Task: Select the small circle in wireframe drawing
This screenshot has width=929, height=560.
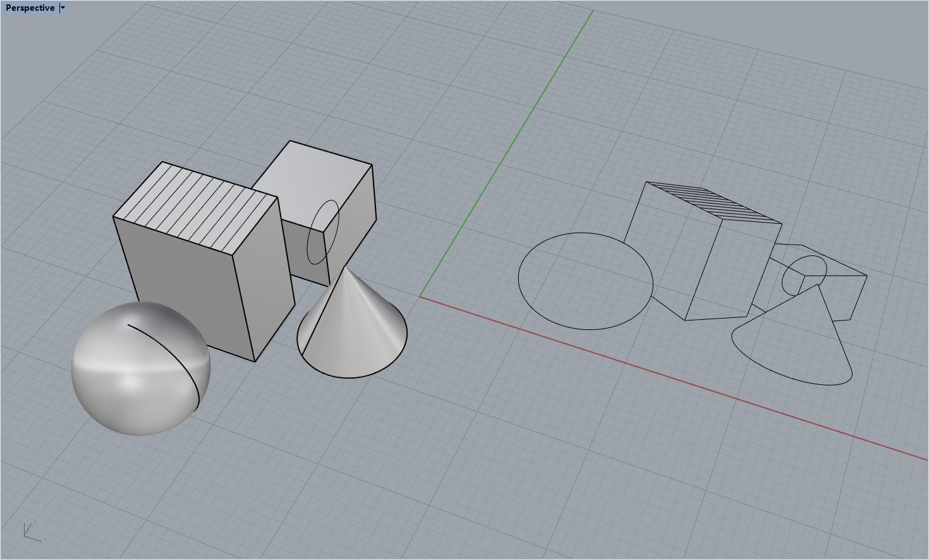Action: (804, 276)
